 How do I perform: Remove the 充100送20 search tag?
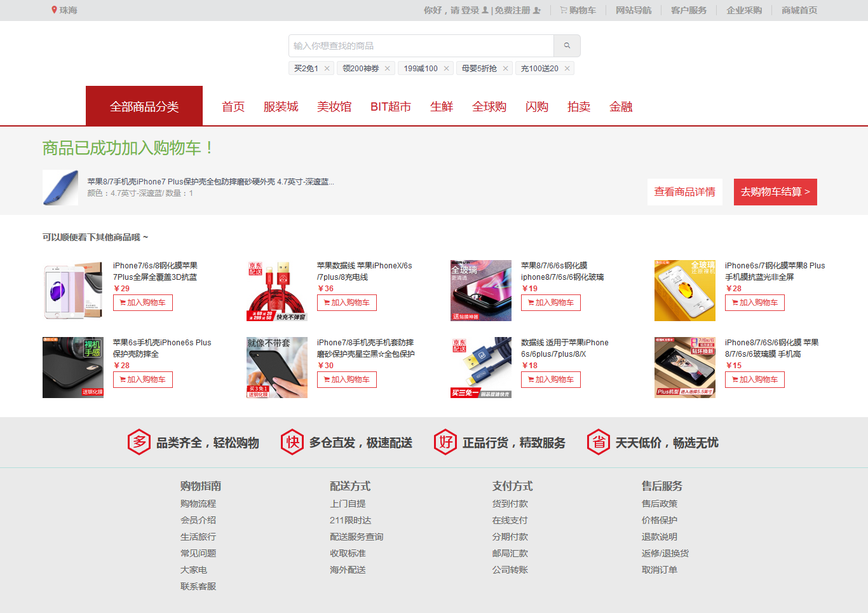tap(567, 69)
